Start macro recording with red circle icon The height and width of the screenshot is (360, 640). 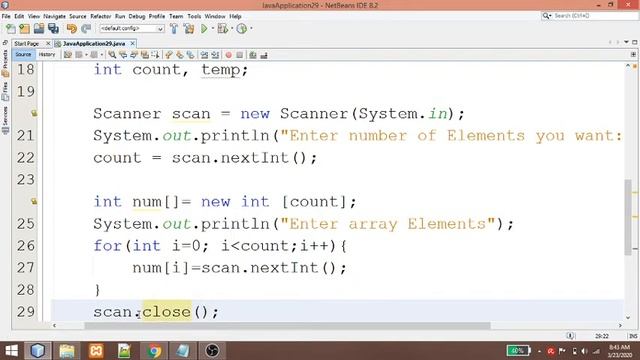click(229, 55)
